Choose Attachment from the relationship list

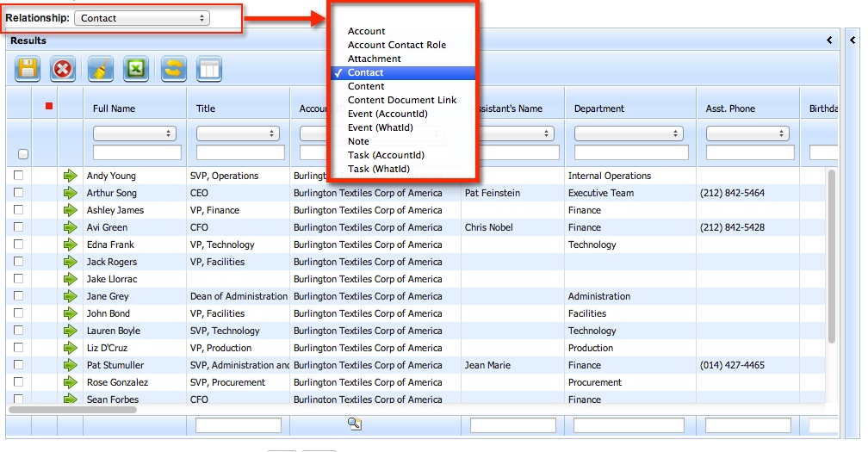374,59
